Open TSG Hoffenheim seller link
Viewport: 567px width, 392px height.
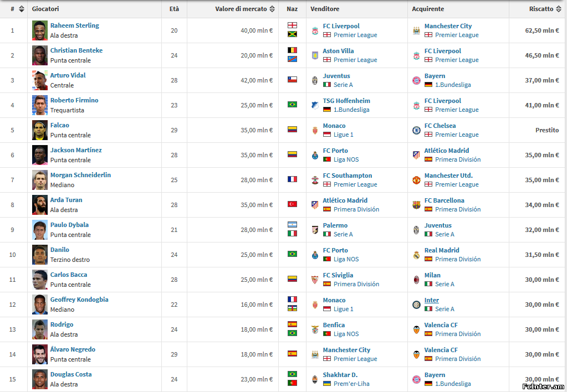click(x=346, y=101)
